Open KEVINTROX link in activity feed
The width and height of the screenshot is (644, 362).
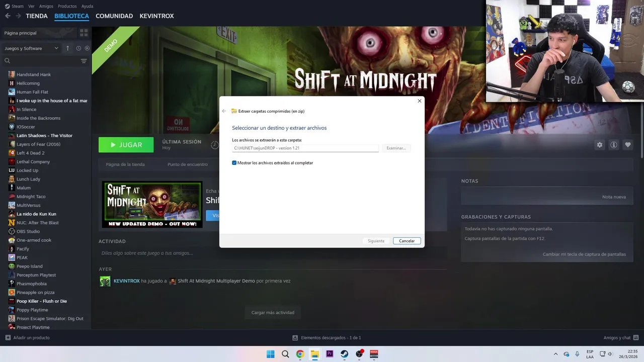[x=127, y=281]
